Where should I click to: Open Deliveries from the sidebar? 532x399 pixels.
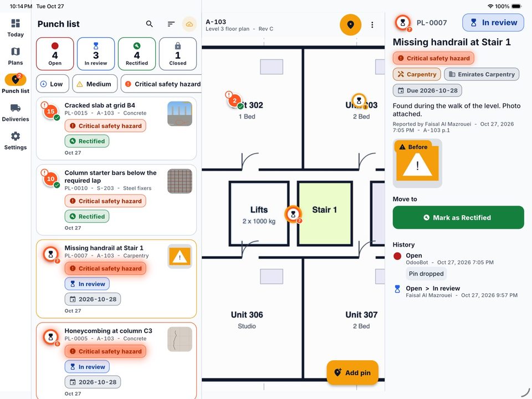point(16,112)
